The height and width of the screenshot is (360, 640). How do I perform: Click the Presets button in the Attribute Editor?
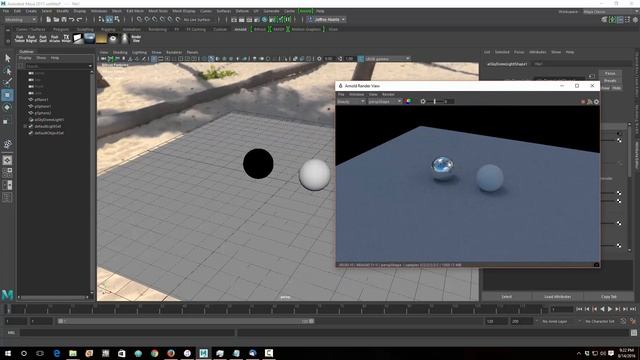(x=610, y=81)
